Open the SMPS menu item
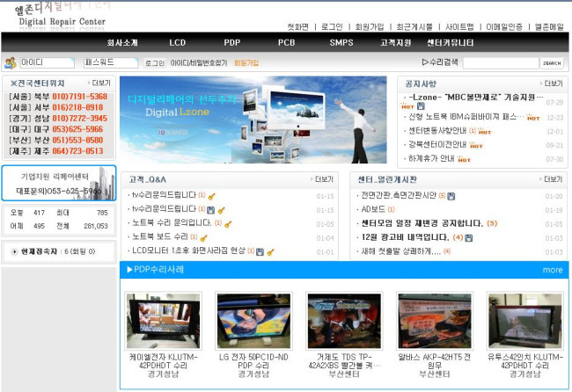572x392 pixels. click(x=341, y=42)
